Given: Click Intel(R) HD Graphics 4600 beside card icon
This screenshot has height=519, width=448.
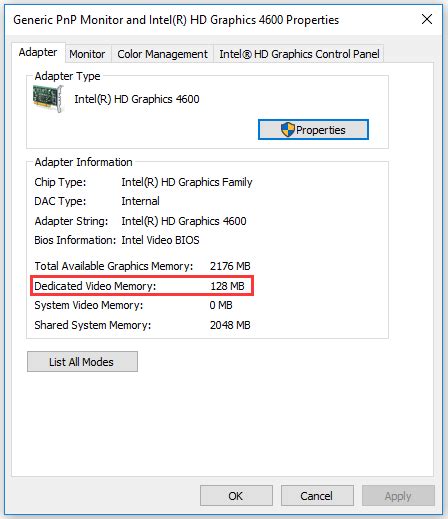Looking at the screenshot, I should pos(137,99).
